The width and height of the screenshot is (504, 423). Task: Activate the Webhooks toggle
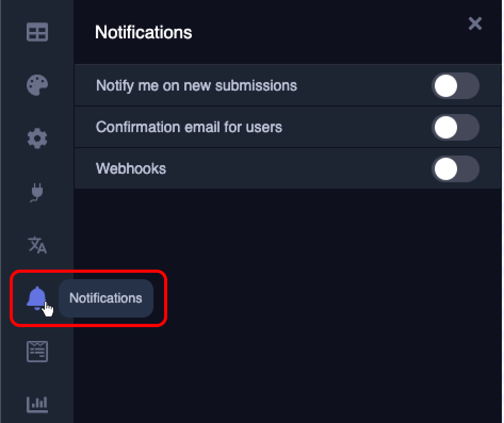tap(456, 168)
